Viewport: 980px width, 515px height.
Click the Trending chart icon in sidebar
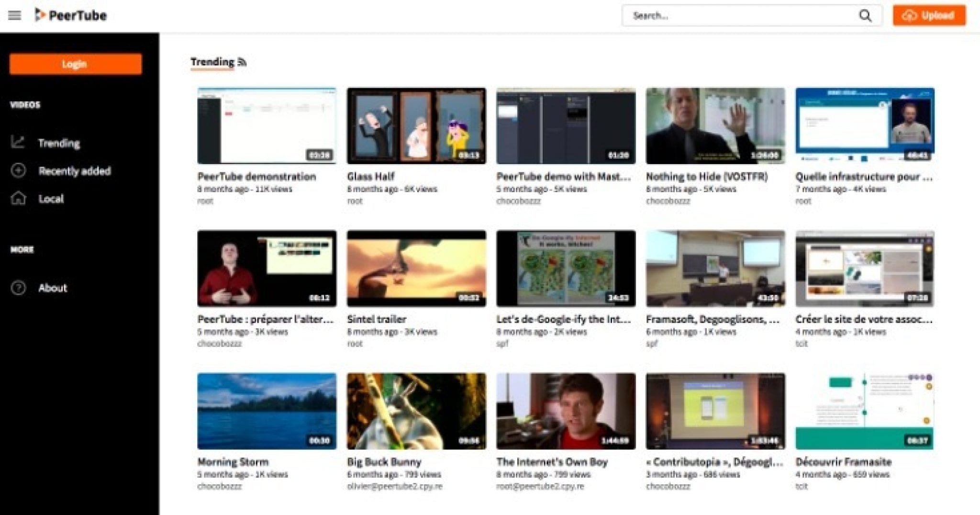18,142
